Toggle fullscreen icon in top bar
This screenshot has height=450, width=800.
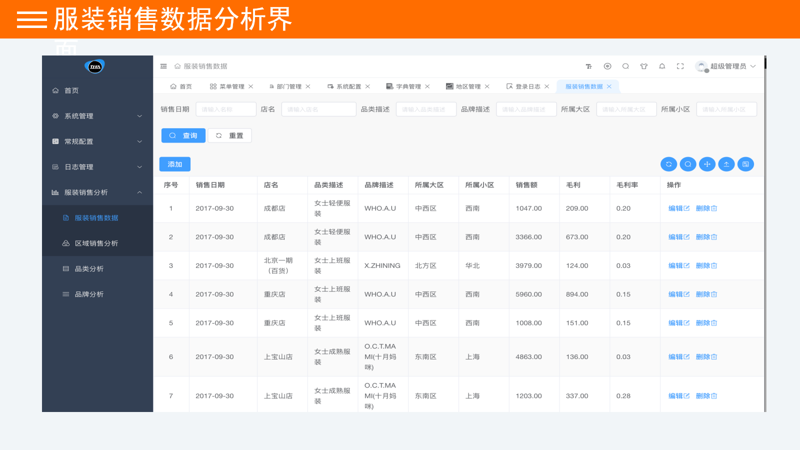point(680,66)
